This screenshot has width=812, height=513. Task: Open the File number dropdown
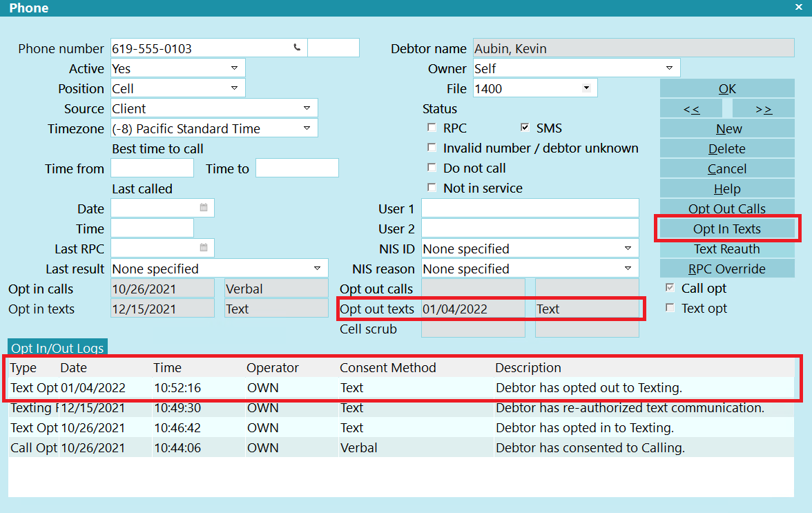(x=586, y=88)
